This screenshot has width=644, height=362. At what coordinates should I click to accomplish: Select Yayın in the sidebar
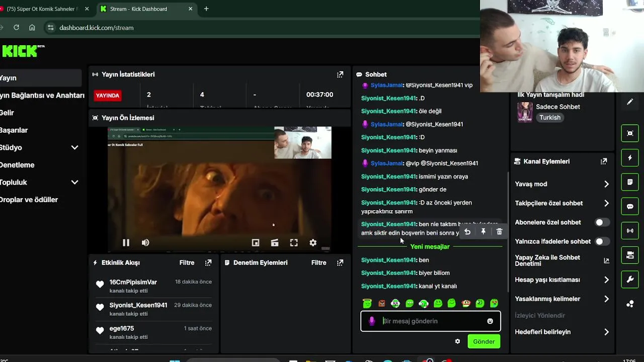click(41, 78)
